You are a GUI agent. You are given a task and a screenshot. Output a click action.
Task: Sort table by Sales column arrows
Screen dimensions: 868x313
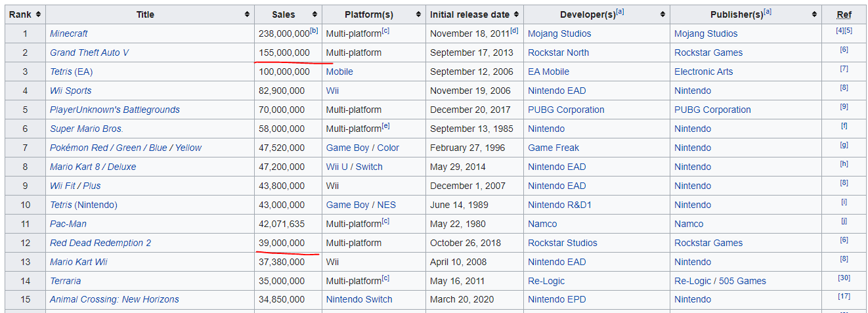click(315, 14)
